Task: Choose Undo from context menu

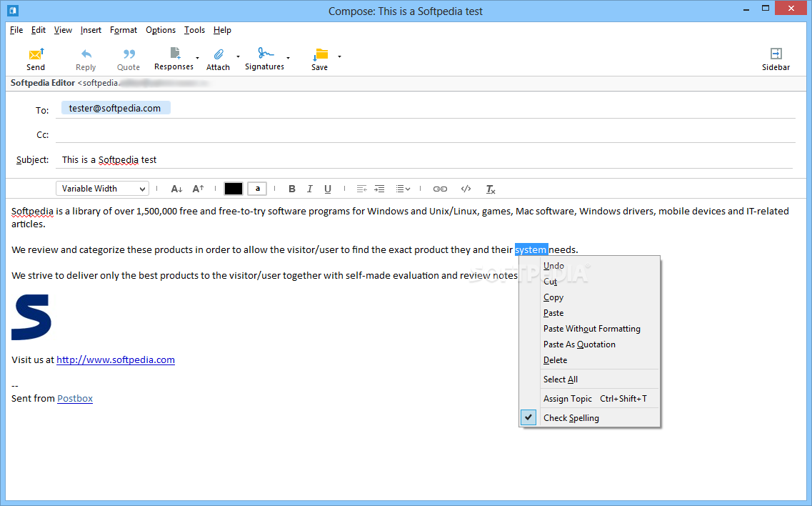Action: (590, 265)
